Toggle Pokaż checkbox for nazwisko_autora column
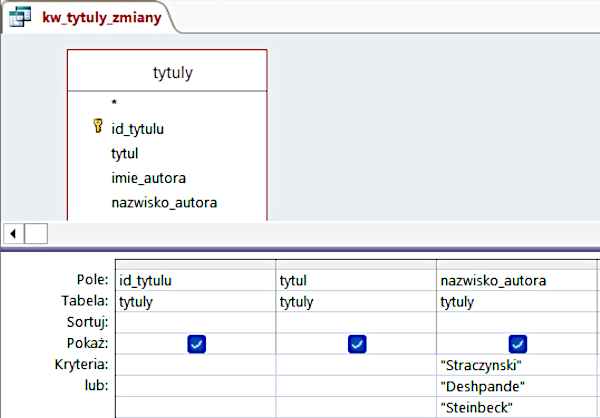 (517, 343)
